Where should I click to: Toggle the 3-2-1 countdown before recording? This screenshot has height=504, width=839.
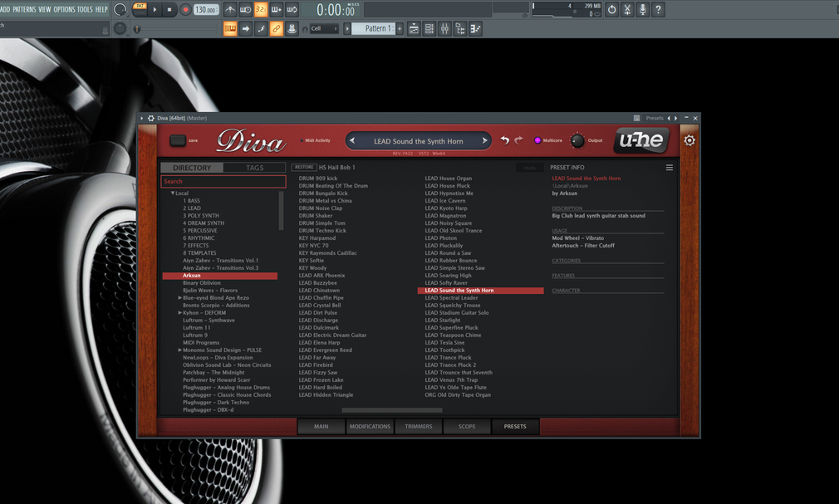coord(261,10)
